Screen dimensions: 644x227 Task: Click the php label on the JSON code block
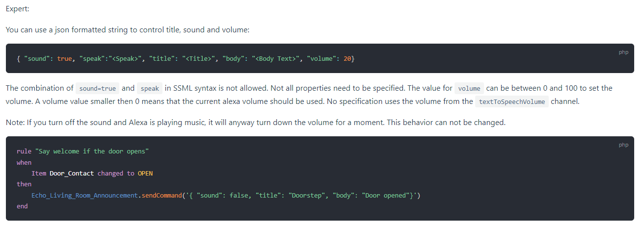623,52
